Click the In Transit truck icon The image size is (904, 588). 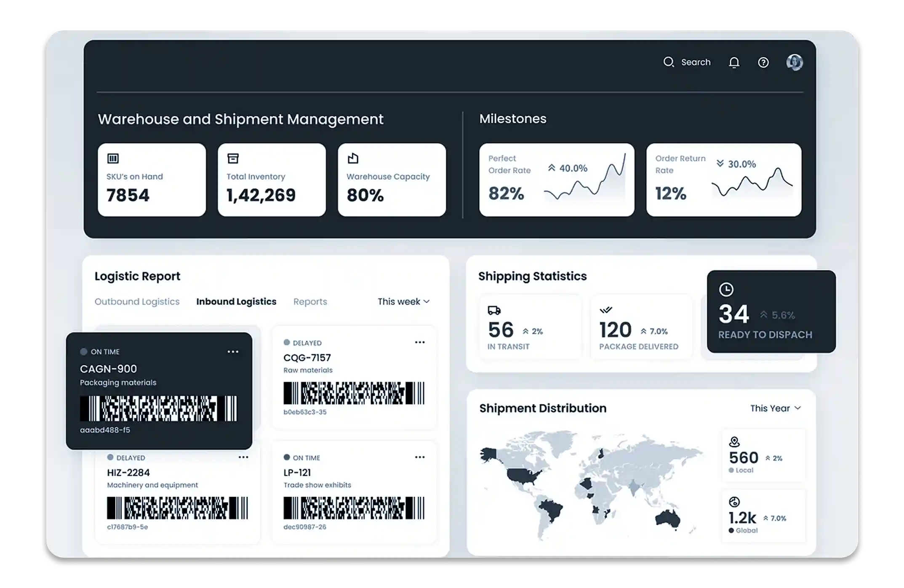coord(495,311)
